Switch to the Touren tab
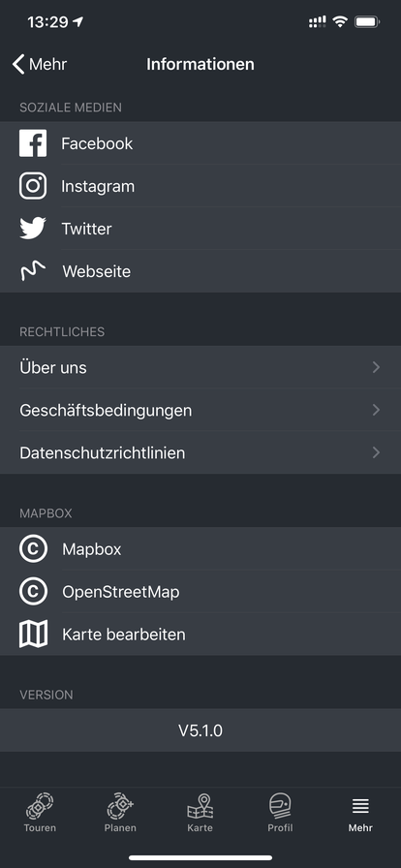Viewport: 401px width, 868px height. click(x=40, y=813)
